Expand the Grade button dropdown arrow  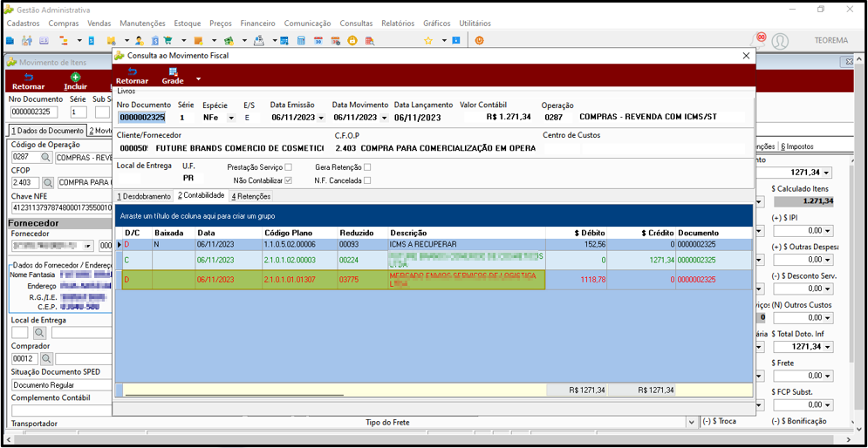point(198,79)
